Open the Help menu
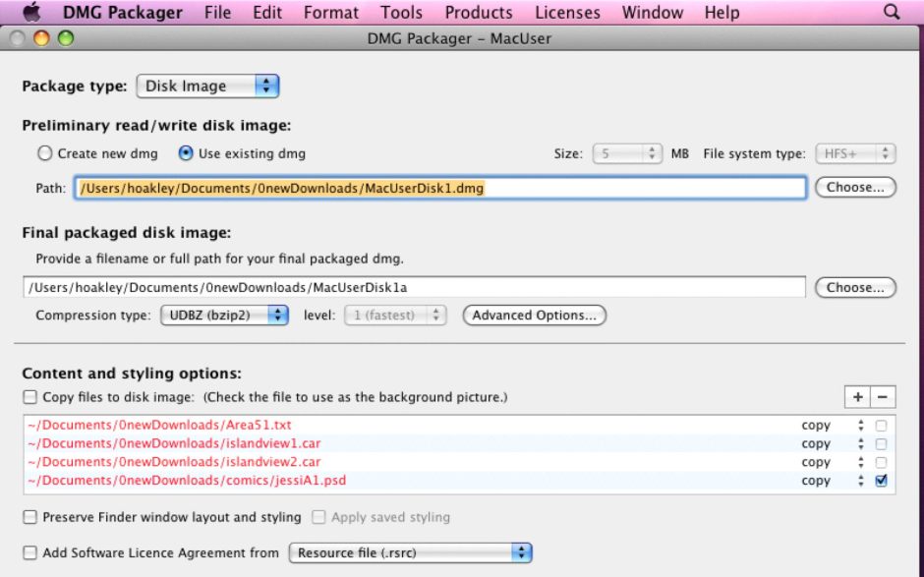Image resolution: width=924 pixels, height=577 pixels. (722, 13)
